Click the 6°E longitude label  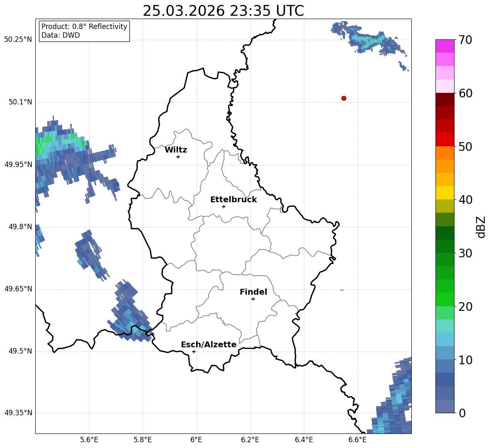click(196, 440)
